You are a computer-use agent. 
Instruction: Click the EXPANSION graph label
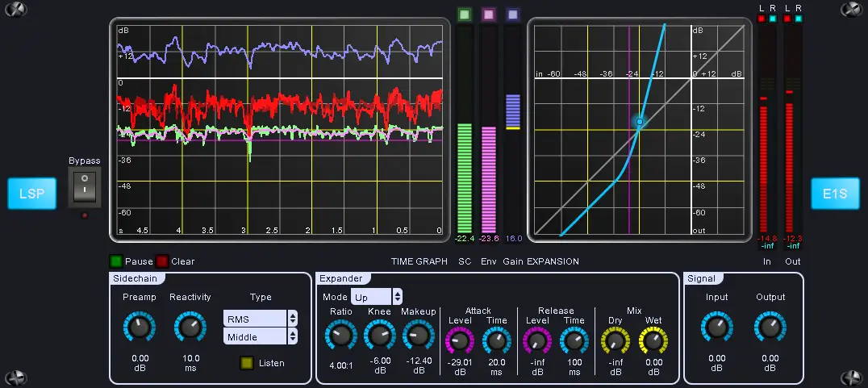[x=553, y=261]
